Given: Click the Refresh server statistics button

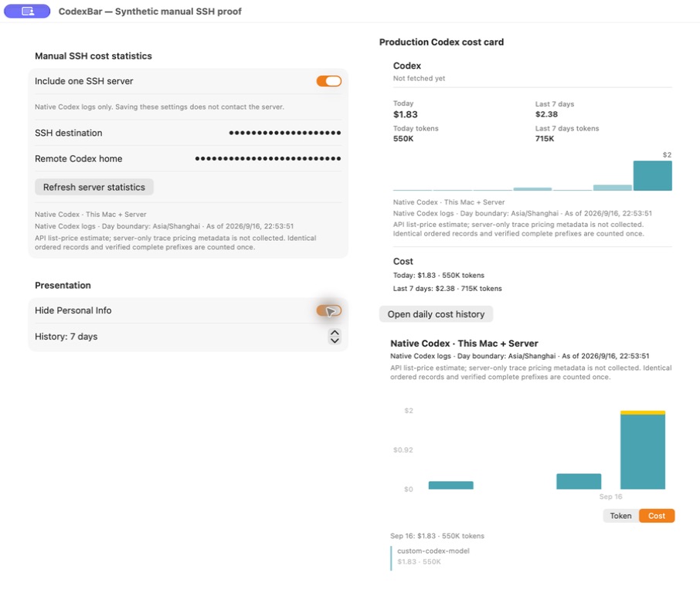Looking at the screenshot, I should (94, 187).
